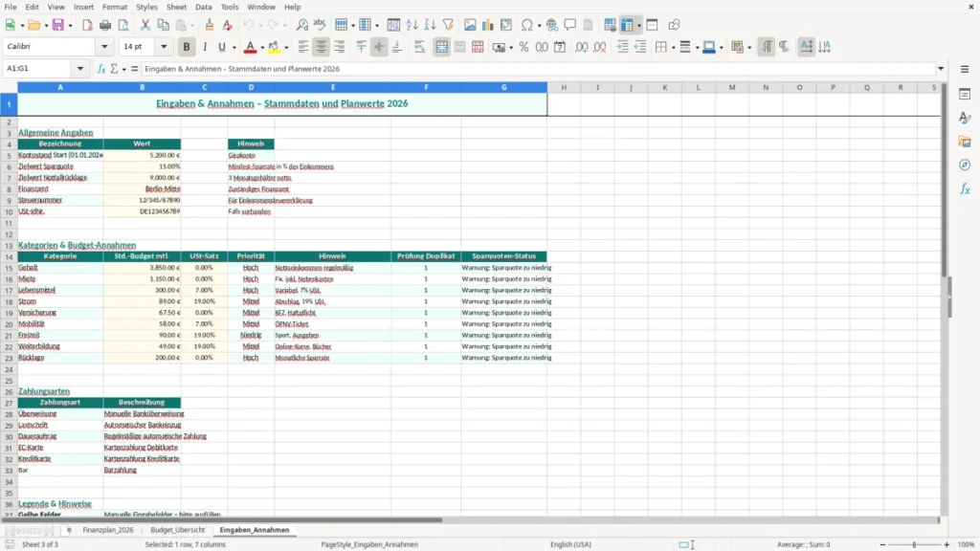The image size is (980, 551).
Task: Expand the formula bar
Action: (x=940, y=69)
